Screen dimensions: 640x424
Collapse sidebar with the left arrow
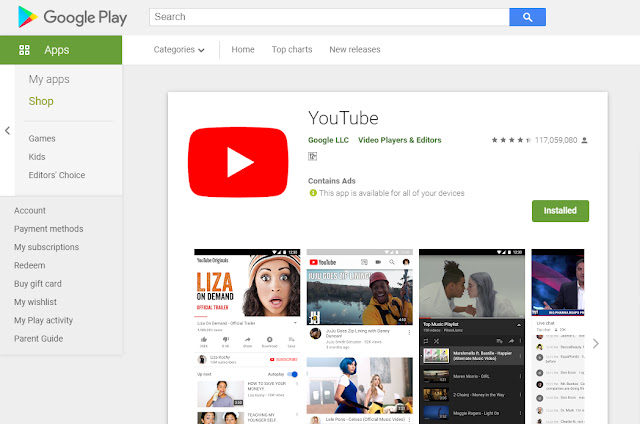click(x=7, y=131)
